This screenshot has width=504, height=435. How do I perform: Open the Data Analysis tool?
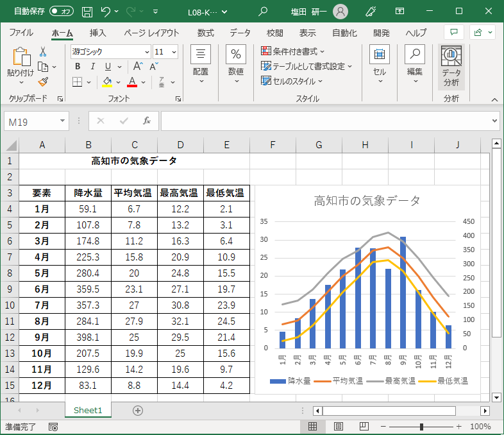tap(451, 67)
